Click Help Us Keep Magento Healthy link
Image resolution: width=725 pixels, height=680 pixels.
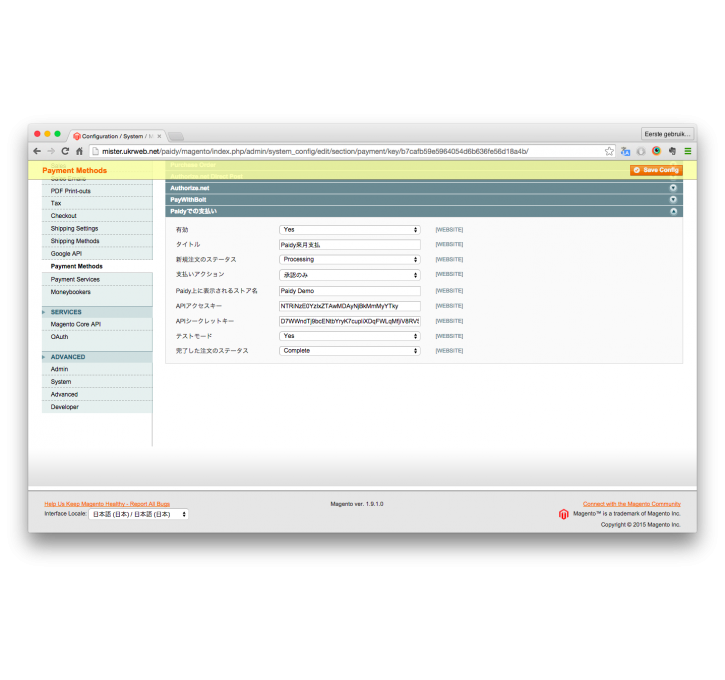[107, 504]
